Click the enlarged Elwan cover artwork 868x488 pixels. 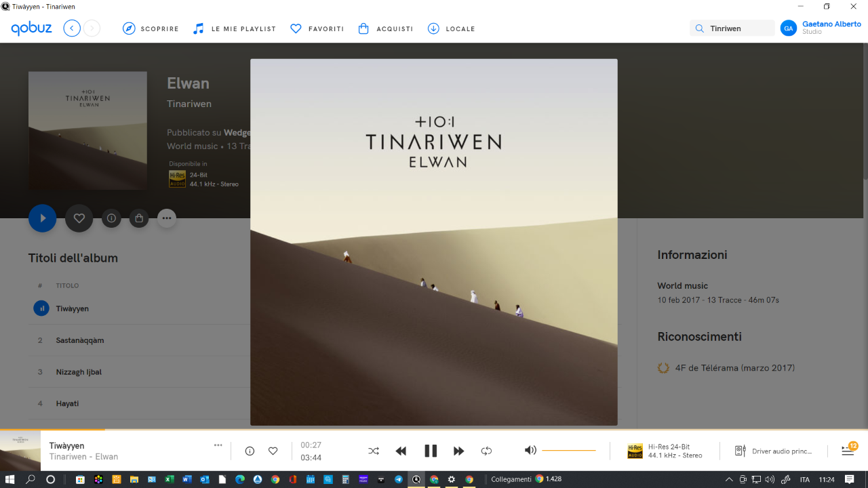coord(434,242)
